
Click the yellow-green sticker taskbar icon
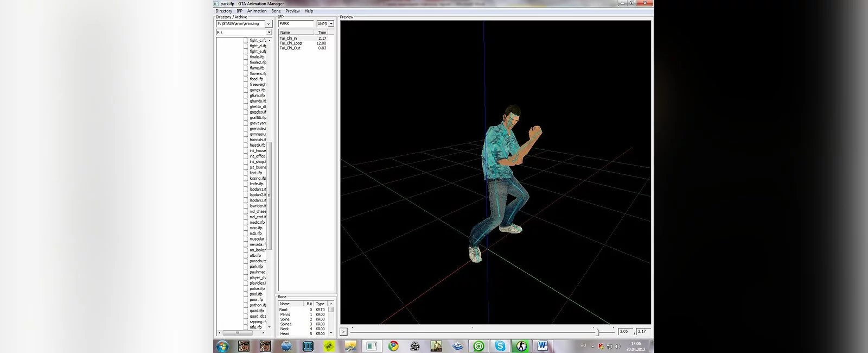click(329, 346)
